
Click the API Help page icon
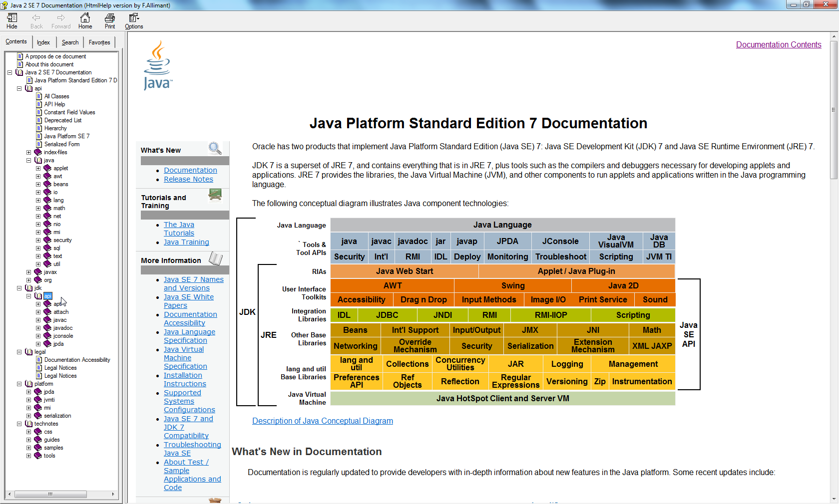[x=39, y=104]
